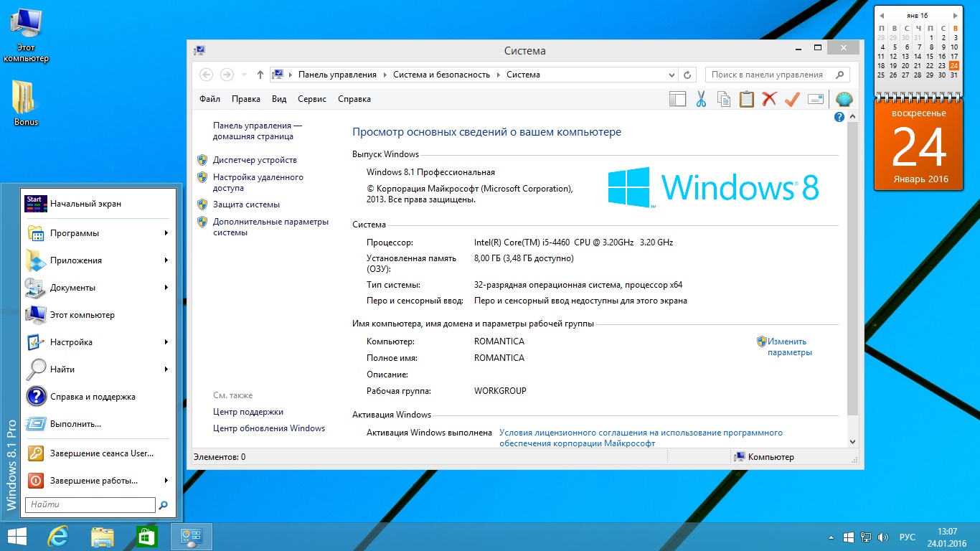
Task: Open 'Дополнительные параметры системы' link
Action: coord(270,227)
